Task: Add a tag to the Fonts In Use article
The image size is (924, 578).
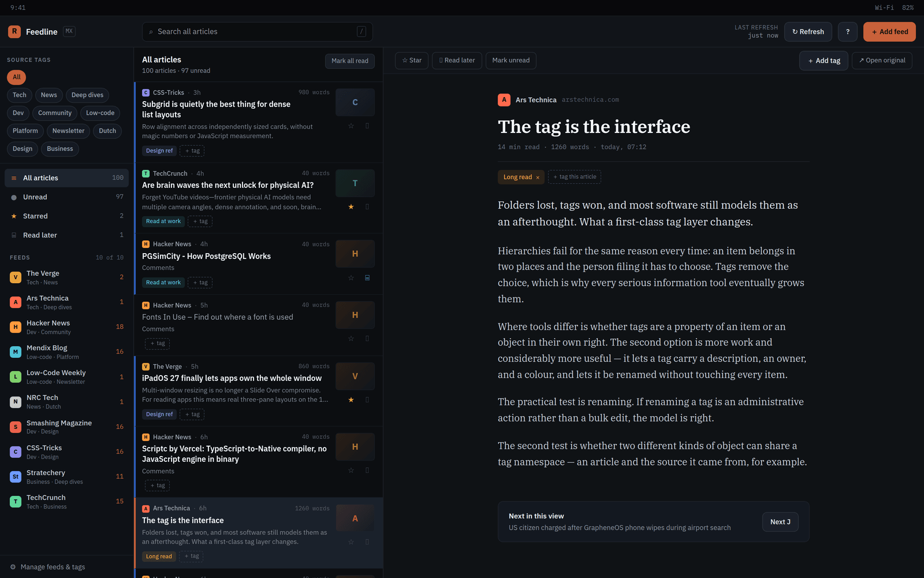Action: coord(157,344)
